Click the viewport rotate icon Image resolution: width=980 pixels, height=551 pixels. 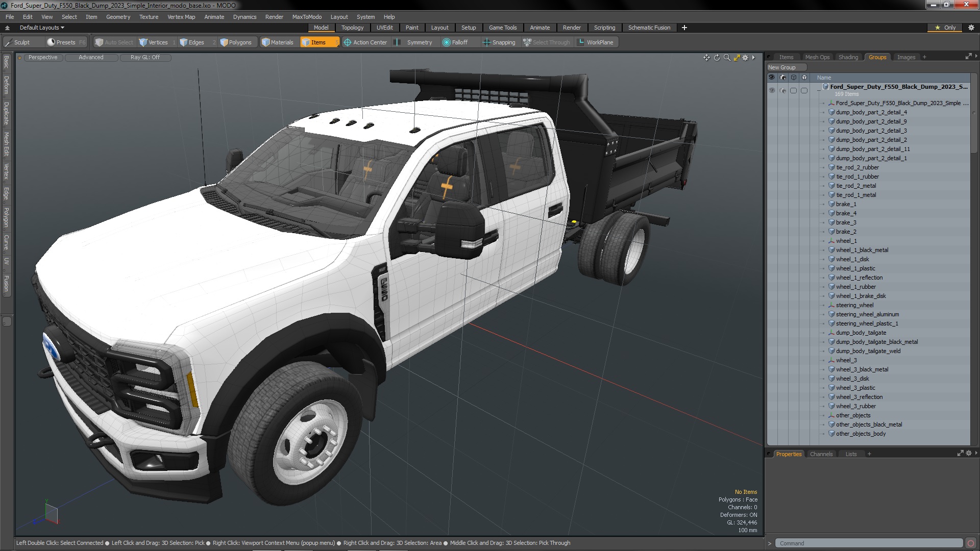coord(717,58)
